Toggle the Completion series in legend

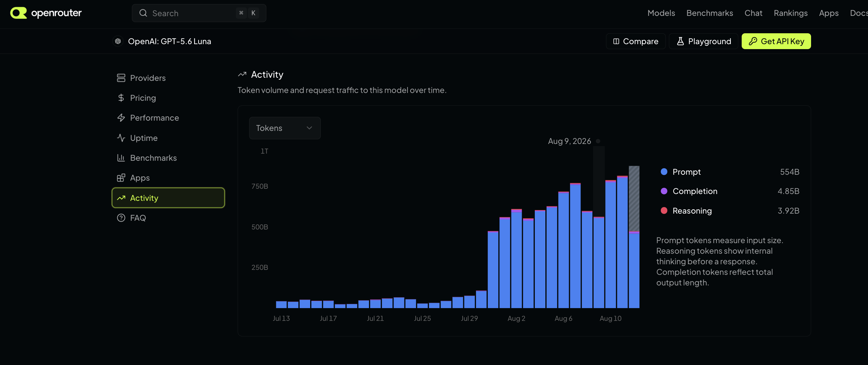pos(694,191)
